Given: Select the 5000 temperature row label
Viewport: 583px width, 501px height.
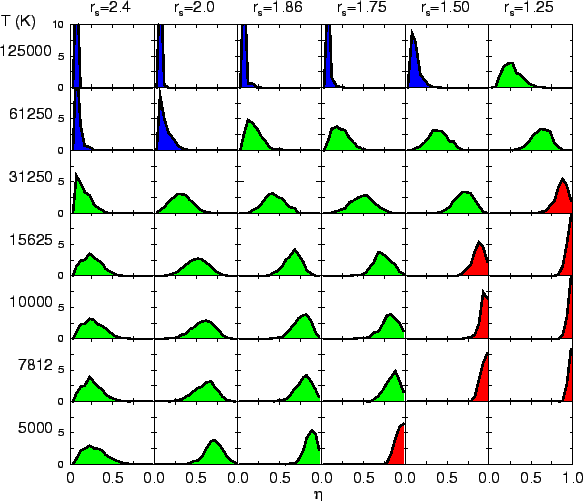Looking at the screenshot, I should point(35,428).
